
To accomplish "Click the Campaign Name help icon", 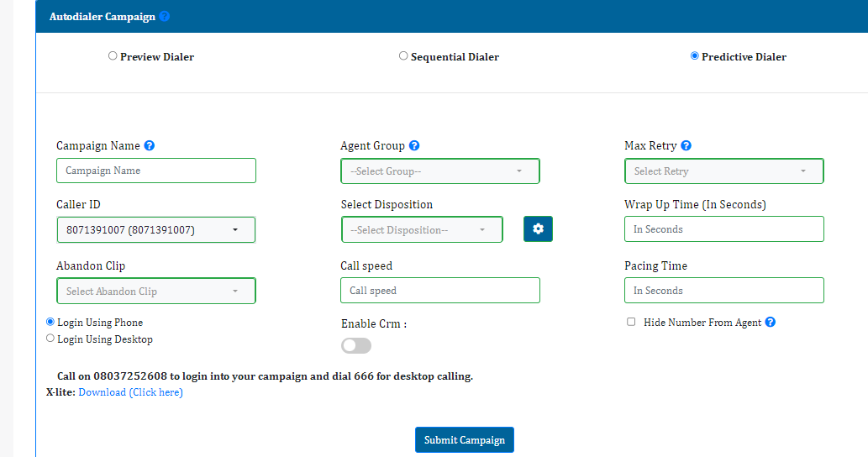I will [150, 145].
